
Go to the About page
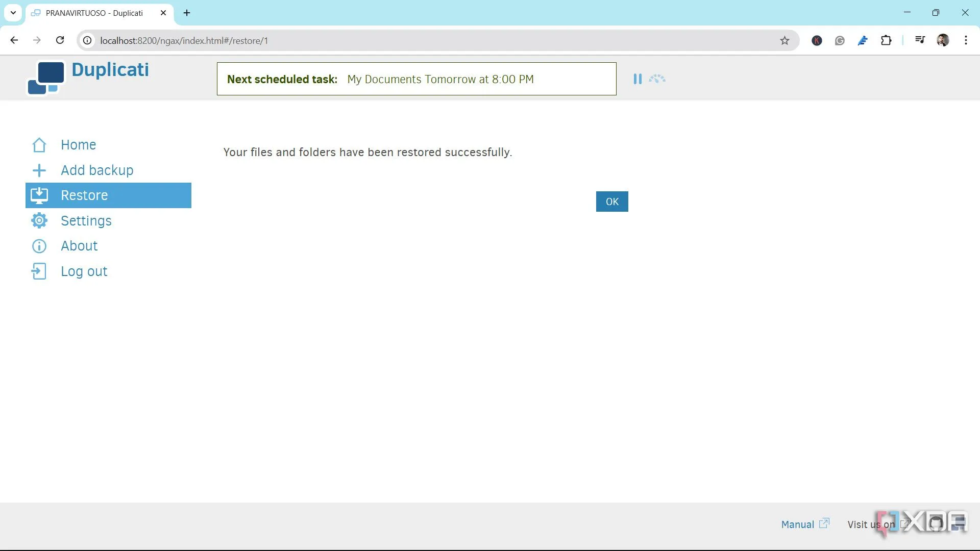pyautogui.click(x=79, y=246)
